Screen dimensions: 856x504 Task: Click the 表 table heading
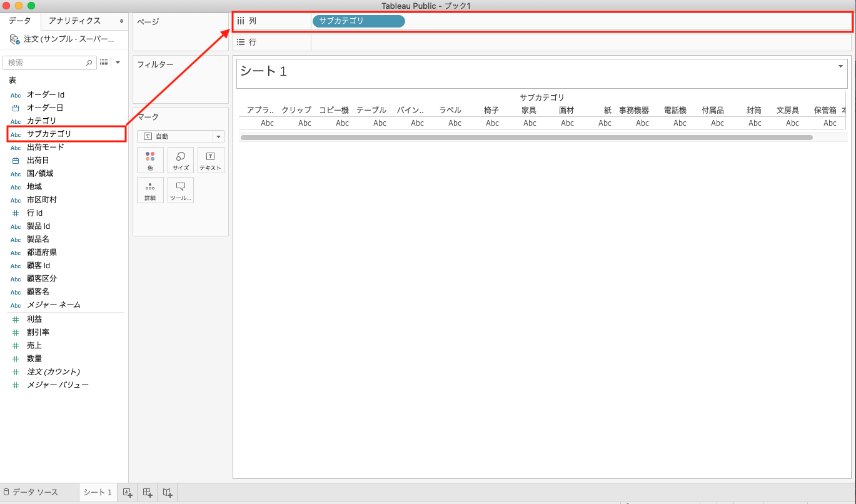[13, 81]
